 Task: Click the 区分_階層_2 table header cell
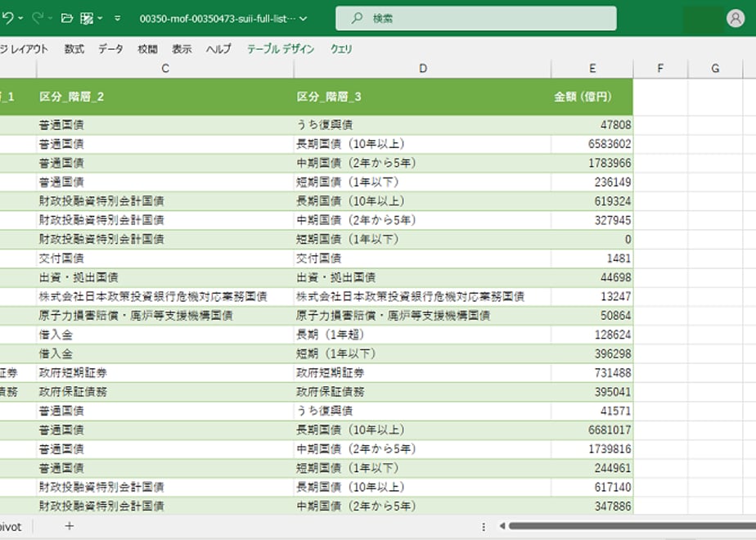[165, 97]
